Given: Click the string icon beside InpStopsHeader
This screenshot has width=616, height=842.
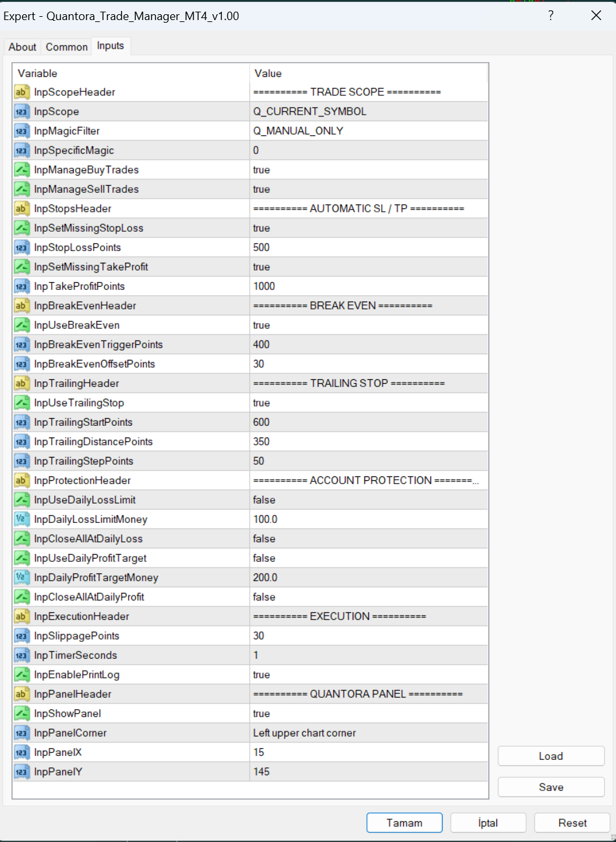Looking at the screenshot, I should (x=22, y=208).
